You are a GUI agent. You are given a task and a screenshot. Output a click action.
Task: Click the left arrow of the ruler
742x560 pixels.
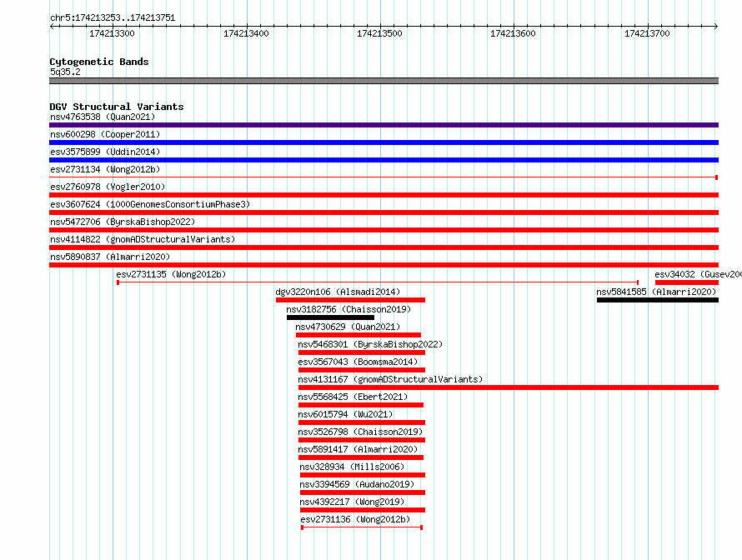[52, 26]
